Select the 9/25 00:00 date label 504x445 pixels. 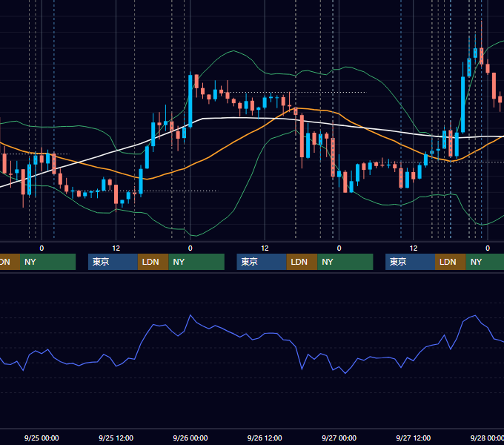point(42,438)
